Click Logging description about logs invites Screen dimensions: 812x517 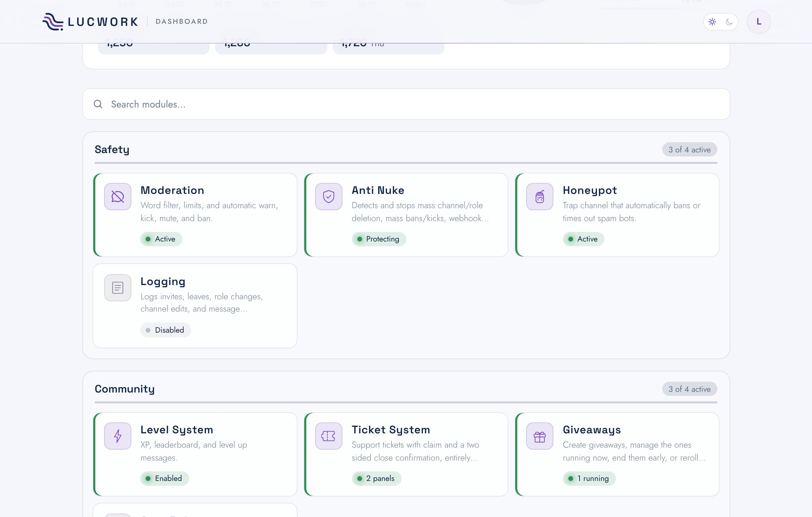tap(202, 303)
